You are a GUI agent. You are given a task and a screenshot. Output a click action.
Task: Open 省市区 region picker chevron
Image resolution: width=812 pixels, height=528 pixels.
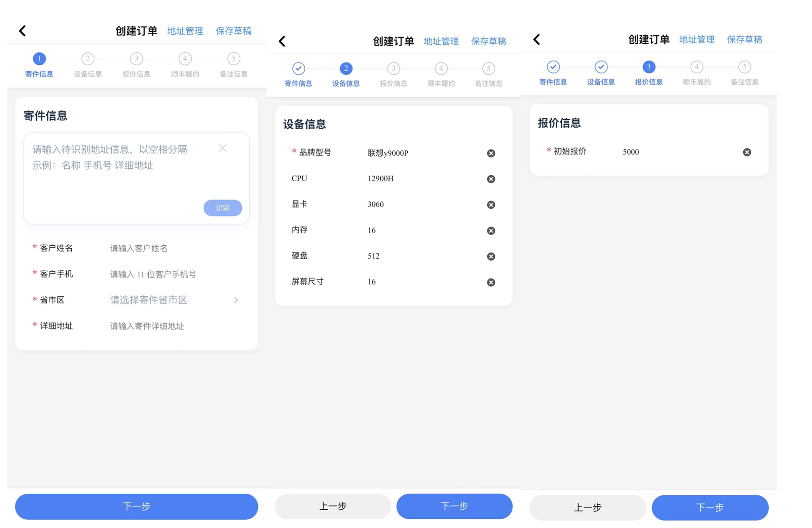pyautogui.click(x=236, y=300)
